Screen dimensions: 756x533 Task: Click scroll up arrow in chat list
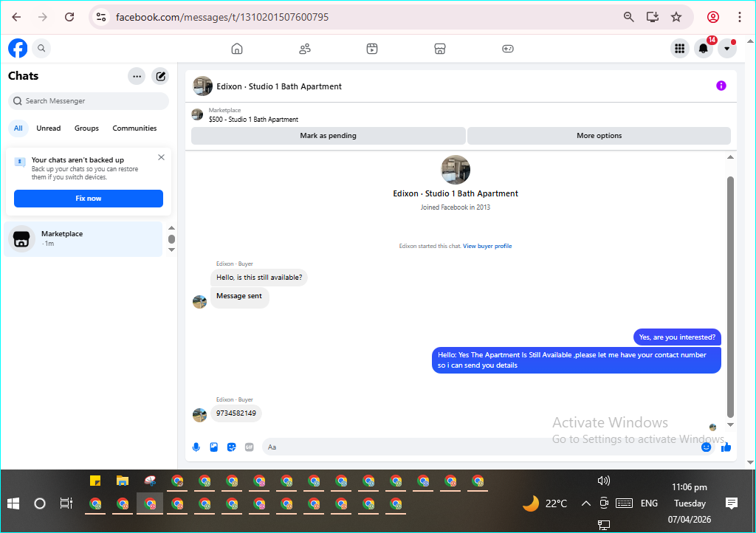coord(171,228)
